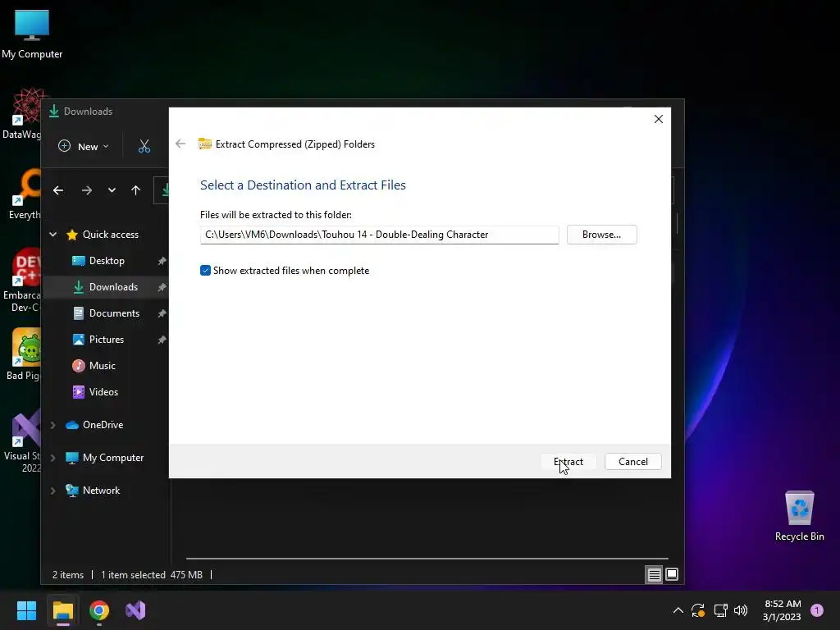Open Documents in Quick access

pos(114,313)
